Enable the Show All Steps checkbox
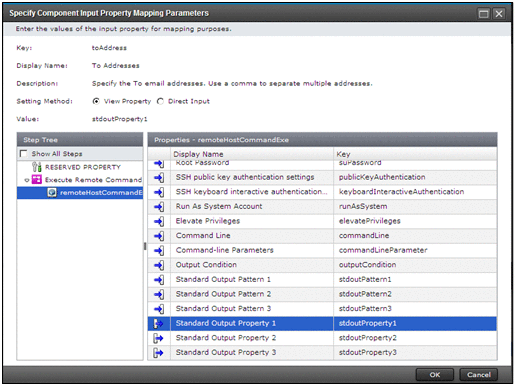 point(23,154)
